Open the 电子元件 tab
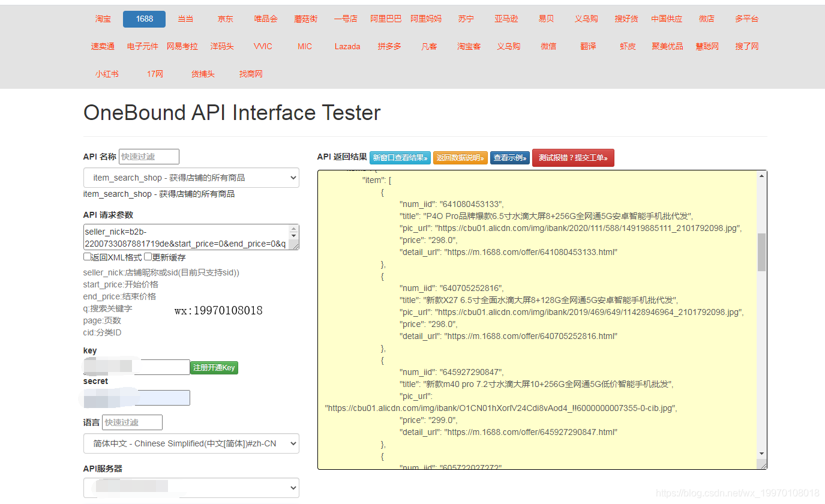This screenshot has width=825, height=504. click(x=143, y=47)
